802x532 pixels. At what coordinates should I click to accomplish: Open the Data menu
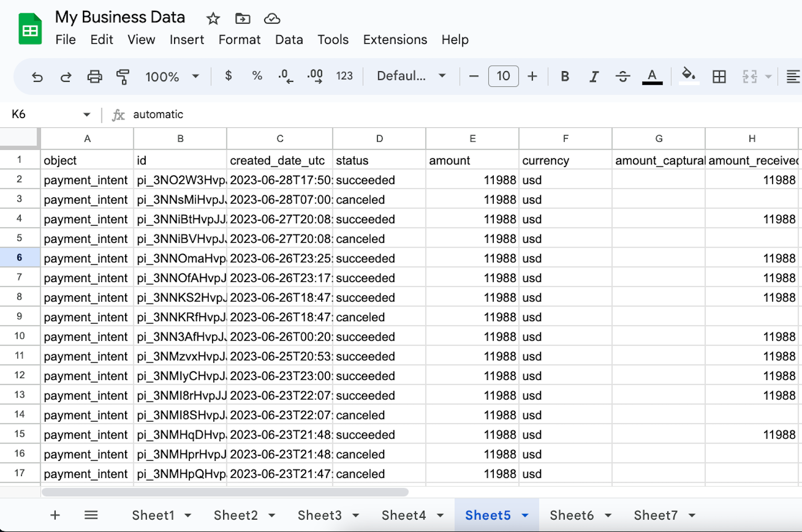coord(289,40)
